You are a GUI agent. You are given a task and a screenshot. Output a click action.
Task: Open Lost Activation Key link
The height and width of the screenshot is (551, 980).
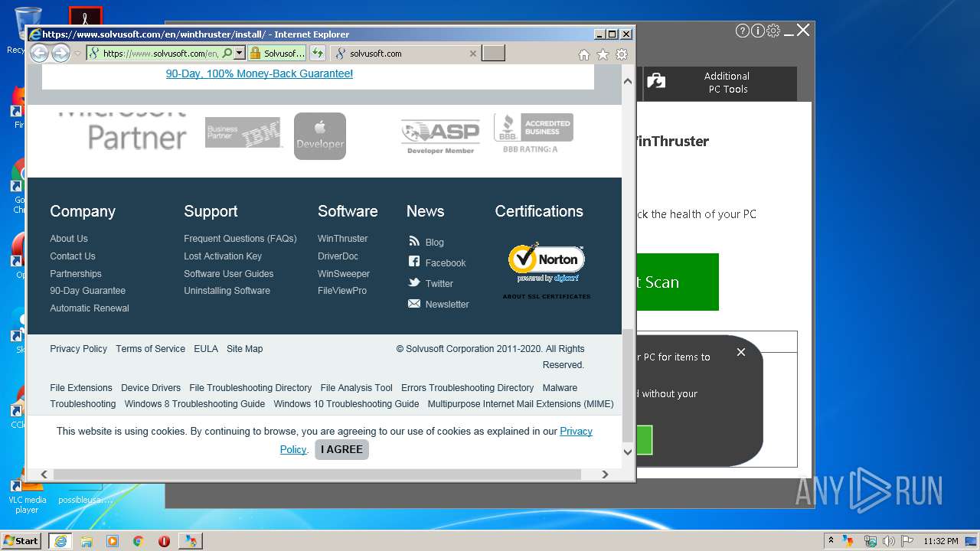click(223, 256)
